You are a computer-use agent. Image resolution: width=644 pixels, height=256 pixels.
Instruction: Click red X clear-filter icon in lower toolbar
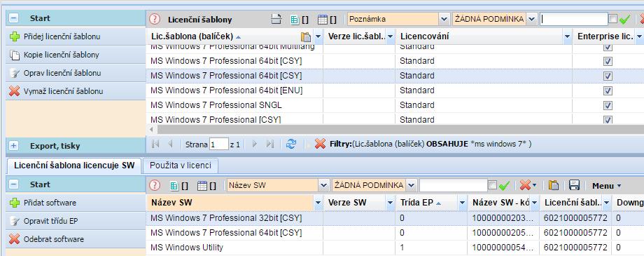pos(525,185)
